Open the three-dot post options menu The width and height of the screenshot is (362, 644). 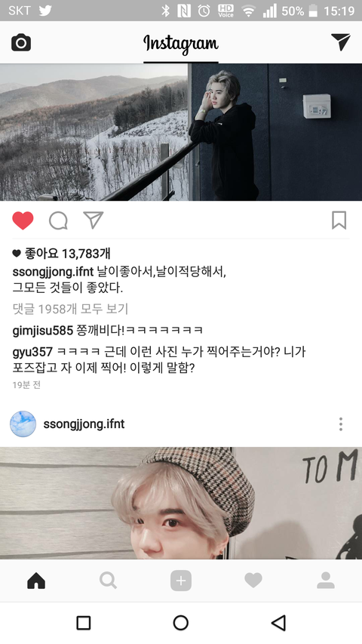click(341, 424)
